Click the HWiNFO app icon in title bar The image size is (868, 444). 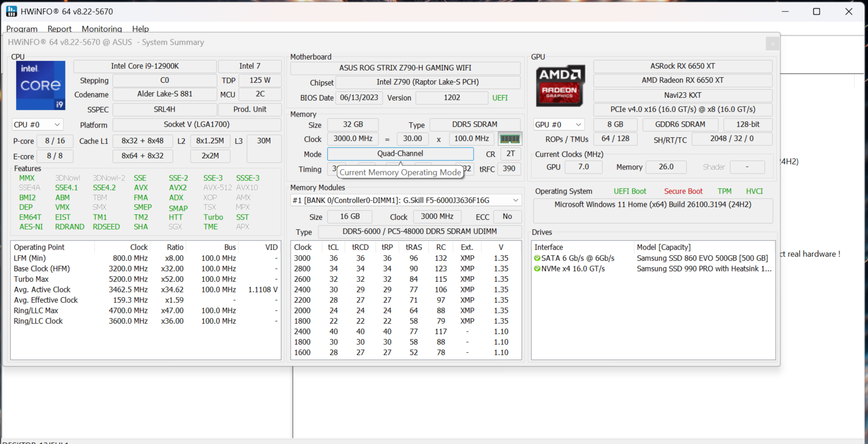11,11
